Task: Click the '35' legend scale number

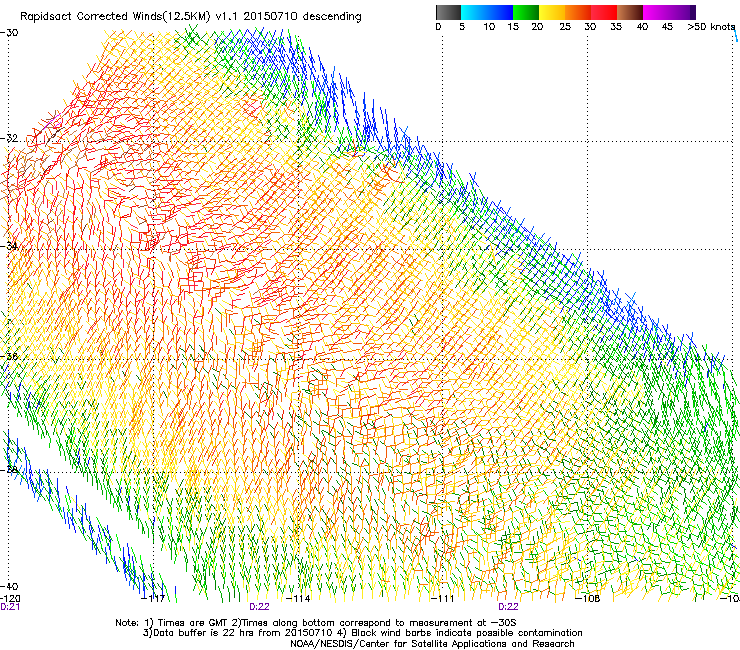Action: 615,27
